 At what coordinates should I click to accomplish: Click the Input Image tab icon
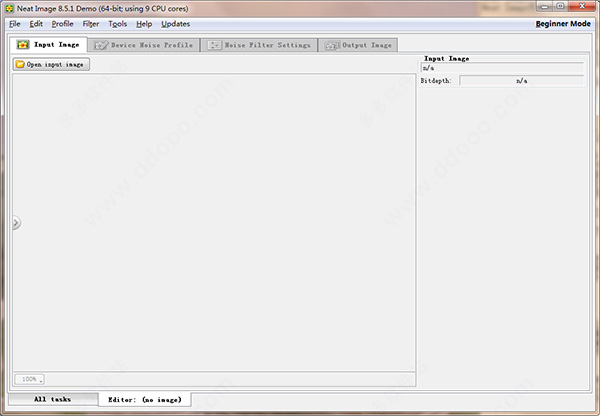(x=23, y=45)
